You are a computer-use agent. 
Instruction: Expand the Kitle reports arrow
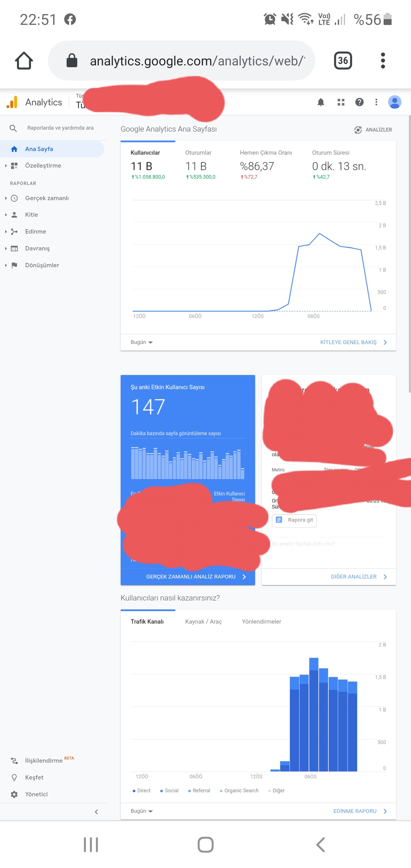pos(6,215)
